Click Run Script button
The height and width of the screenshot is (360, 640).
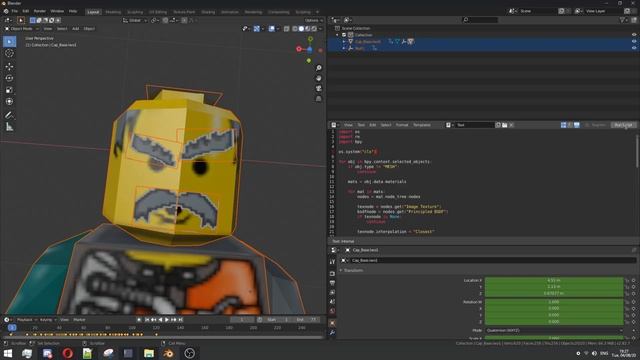pyautogui.click(x=623, y=125)
